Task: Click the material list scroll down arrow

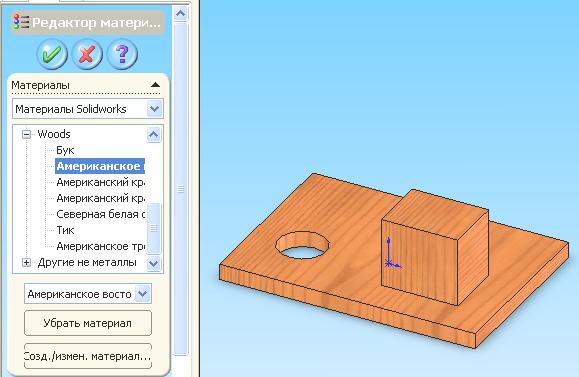Action: (154, 264)
